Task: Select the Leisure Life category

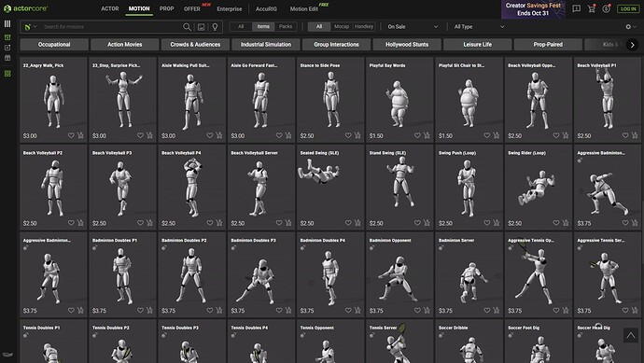Action: pyautogui.click(x=478, y=45)
